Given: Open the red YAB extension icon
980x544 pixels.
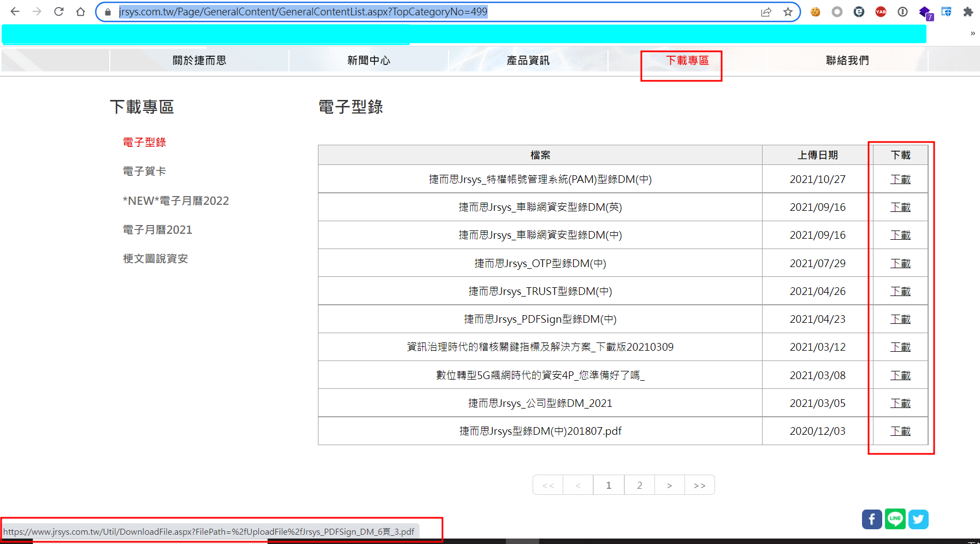Looking at the screenshot, I should pyautogui.click(x=881, y=11).
